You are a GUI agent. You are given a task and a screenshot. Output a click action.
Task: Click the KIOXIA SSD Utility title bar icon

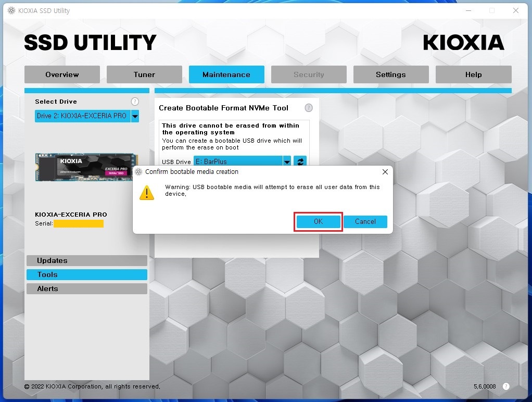(11, 10)
